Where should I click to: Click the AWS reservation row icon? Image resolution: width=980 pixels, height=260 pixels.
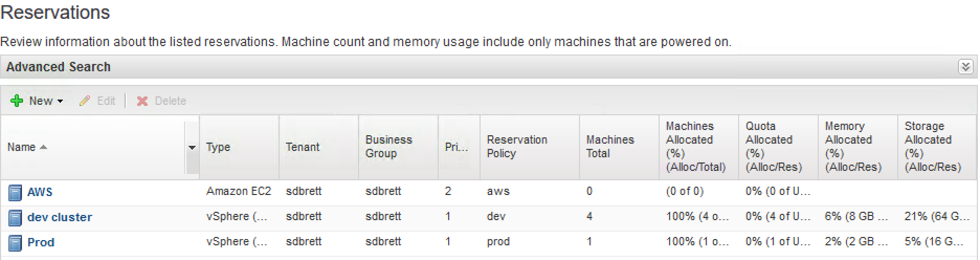pos(15,192)
